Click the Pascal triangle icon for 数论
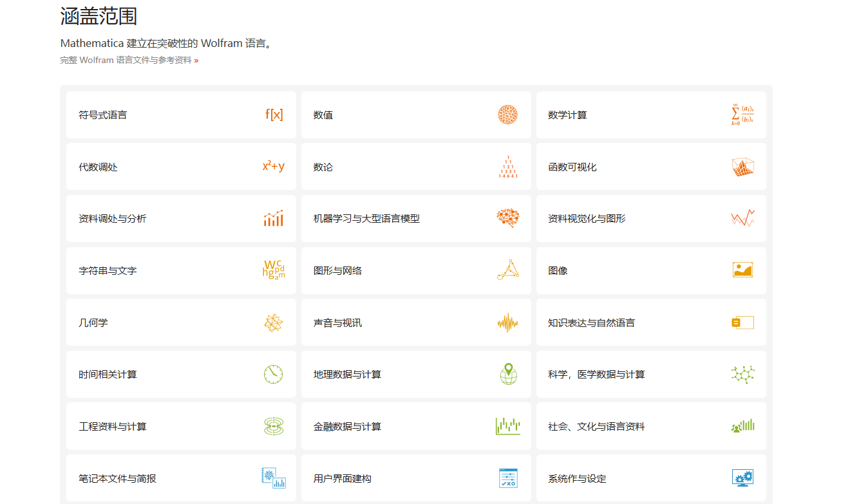This screenshot has width=859, height=504. click(x=508, y=167)
